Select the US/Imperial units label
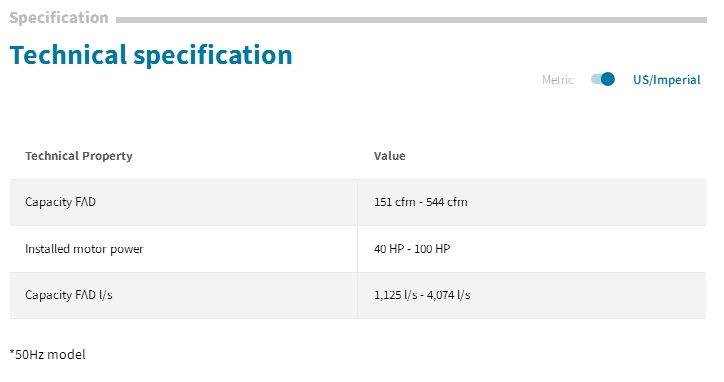 click(666, 80)
